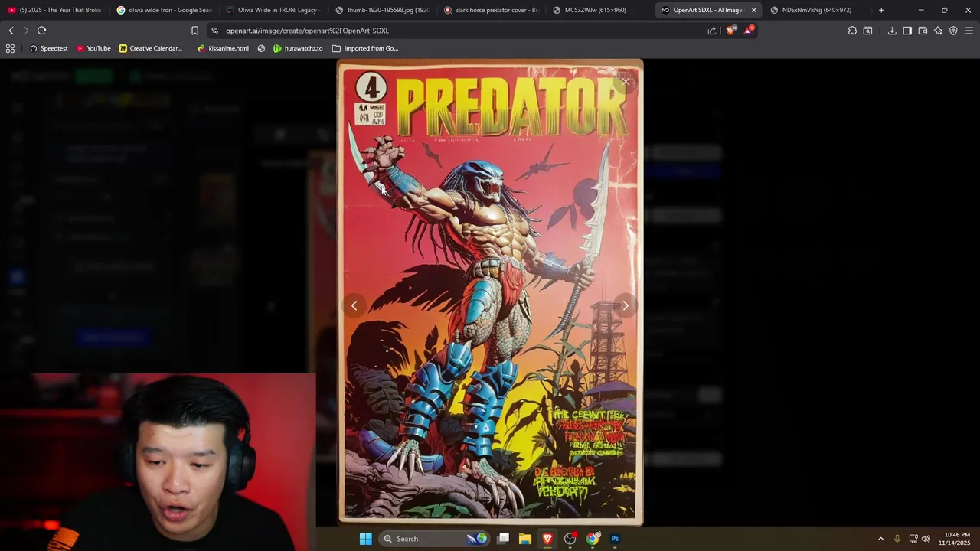
Task: Open the Windows Start menu
Action: [366, 539]
